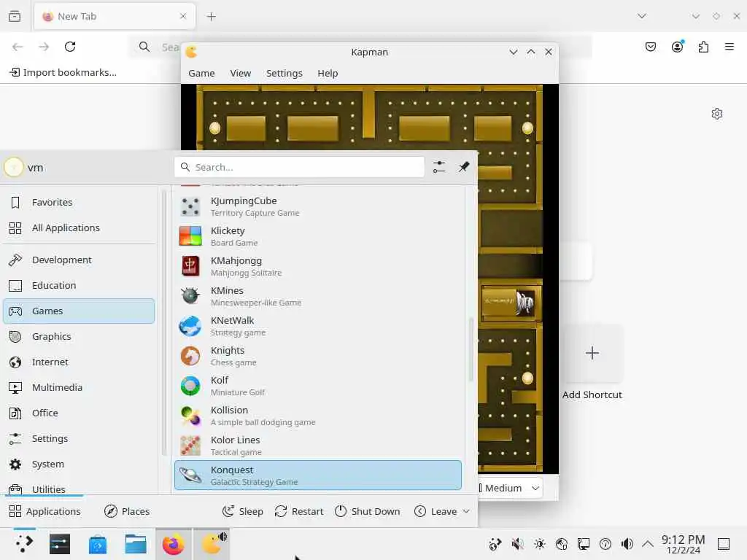Start Kollision ball dodging game
This screenshot has width=747, height=560.
click(318, 416)
